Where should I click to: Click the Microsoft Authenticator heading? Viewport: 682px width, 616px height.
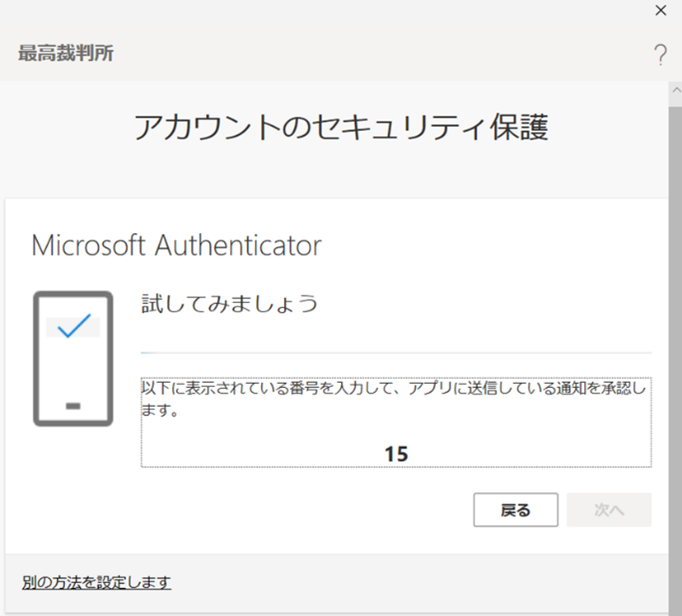pyautogui.click(x=177, y=245)
